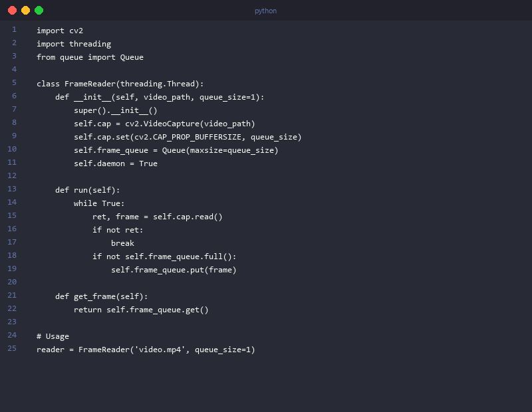532x412 pixels.
Task: Click line number 9 in gutter
Action: pos(14,136)
